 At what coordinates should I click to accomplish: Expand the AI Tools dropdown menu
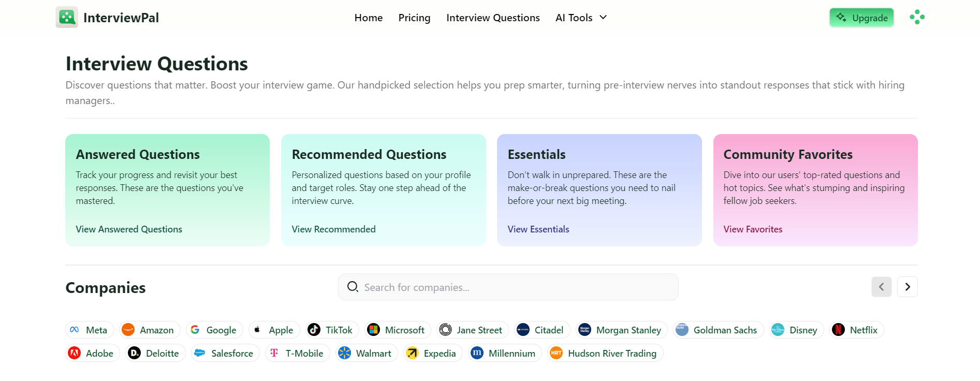[x=581, y=18]
